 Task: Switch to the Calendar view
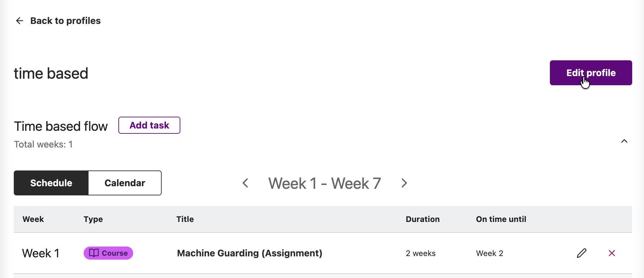pyautogui.click(x=125, y=183)
